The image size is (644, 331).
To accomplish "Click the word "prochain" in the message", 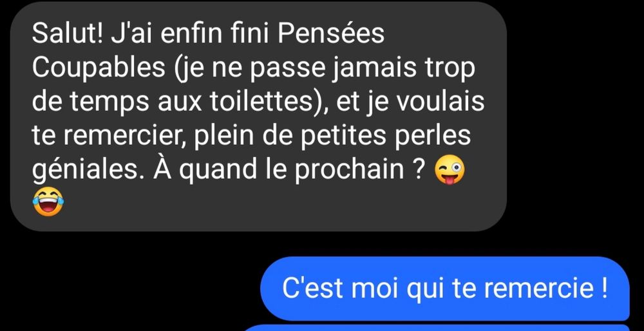I will pos(350,169).
